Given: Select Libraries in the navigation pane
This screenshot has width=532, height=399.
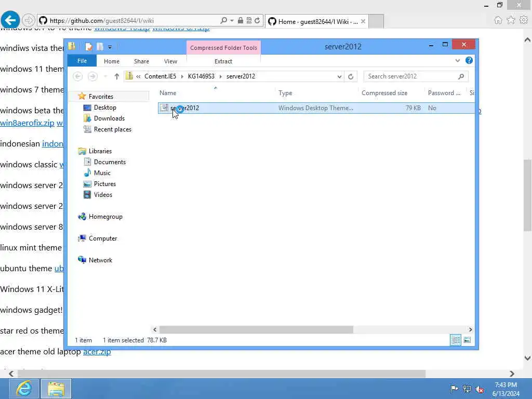Looking at the screenshot, I should click(x=100, y=151).
